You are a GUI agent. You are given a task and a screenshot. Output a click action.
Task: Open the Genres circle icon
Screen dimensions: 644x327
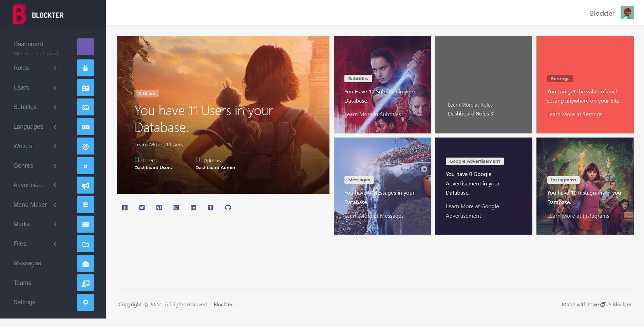pos(86,166)
